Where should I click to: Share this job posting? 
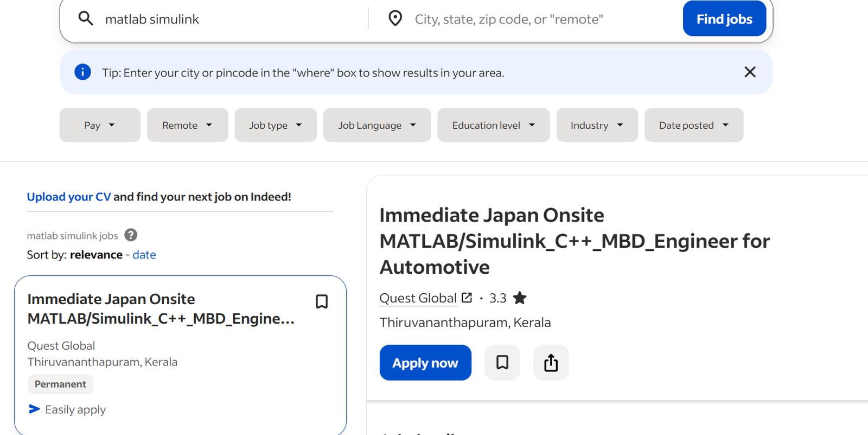tap(551, 363)
